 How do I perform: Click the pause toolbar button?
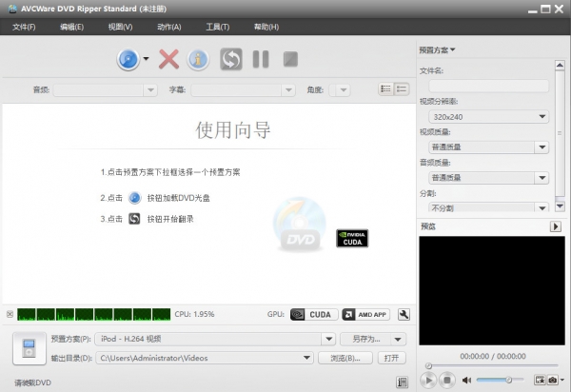261,59
